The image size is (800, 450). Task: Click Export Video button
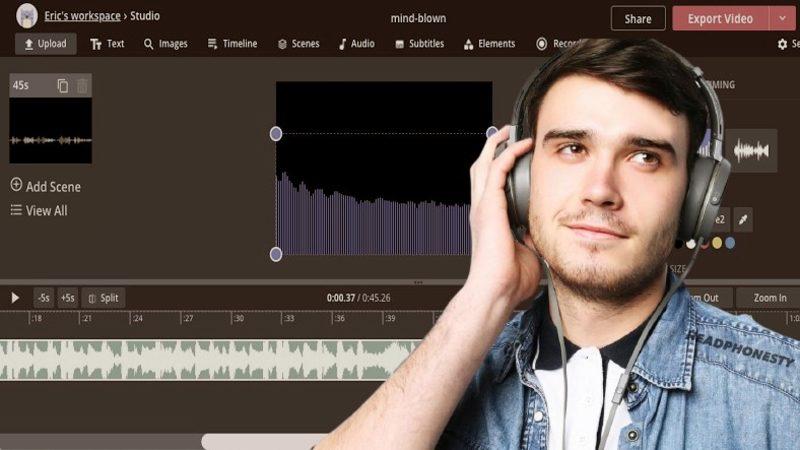(x=720, y=19)
